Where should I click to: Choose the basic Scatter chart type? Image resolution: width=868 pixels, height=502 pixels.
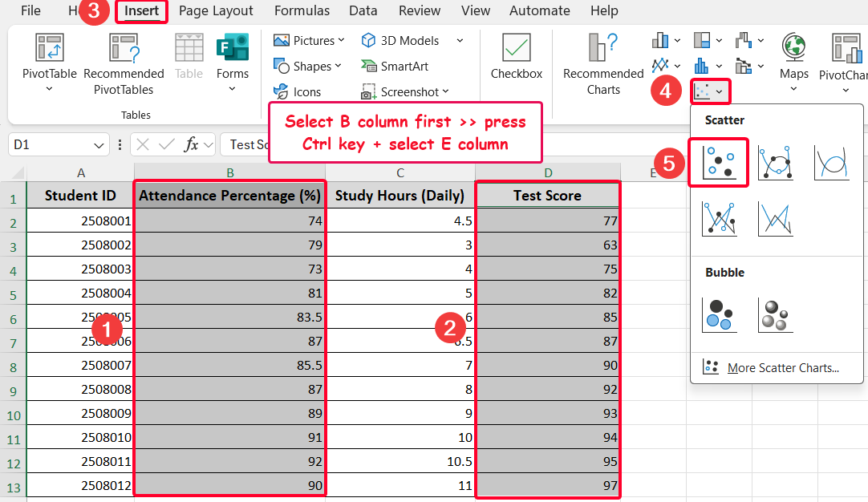point(718,163)
